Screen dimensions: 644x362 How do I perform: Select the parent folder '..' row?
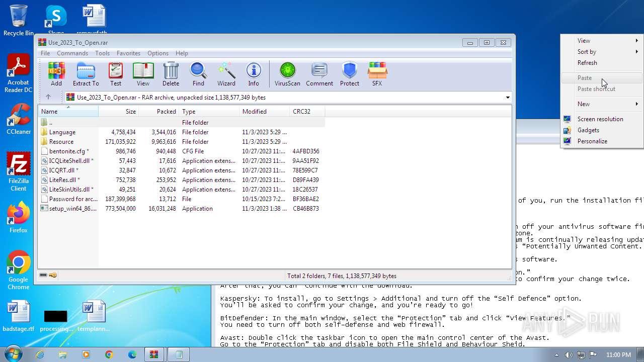182,123
